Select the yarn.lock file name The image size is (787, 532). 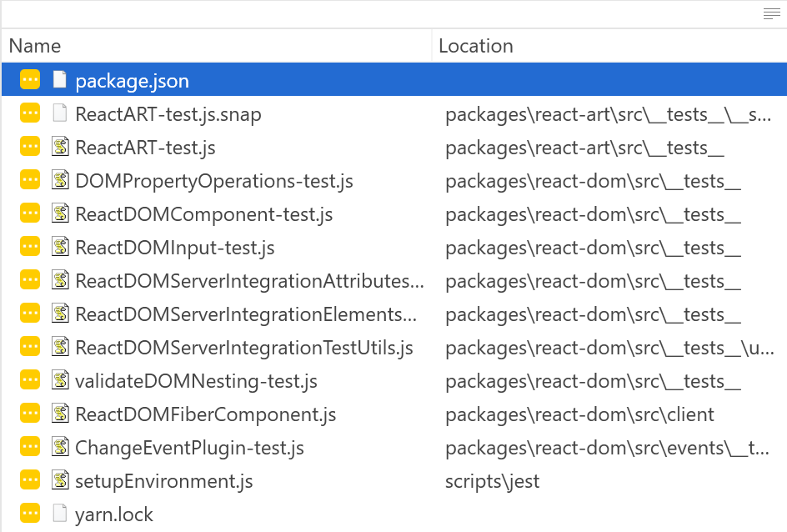click(x=114, y=515)
